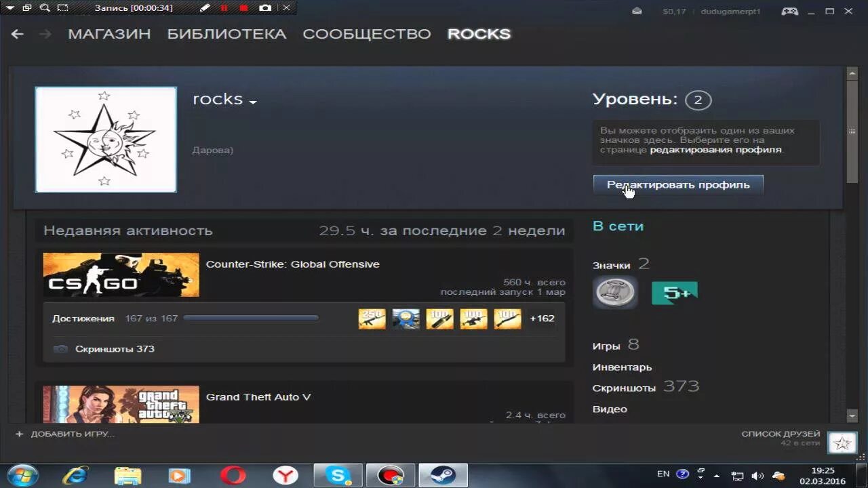
Task: Click the achievements progress bar
Action: [x=251, y=317]
